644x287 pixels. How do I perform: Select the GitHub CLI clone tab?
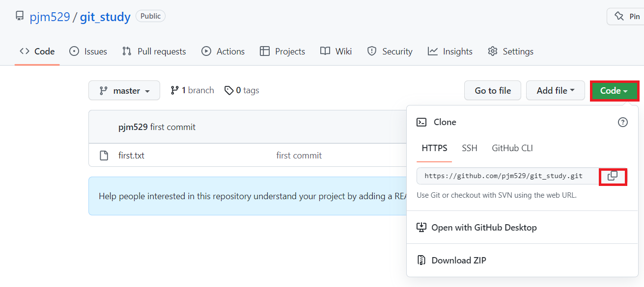click(512, 148)
